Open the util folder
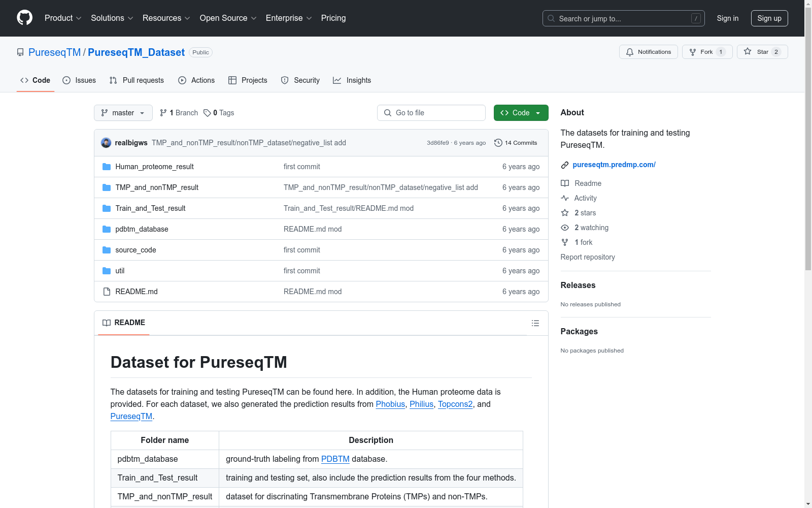 pyautogui.click(x=120, y=271)
